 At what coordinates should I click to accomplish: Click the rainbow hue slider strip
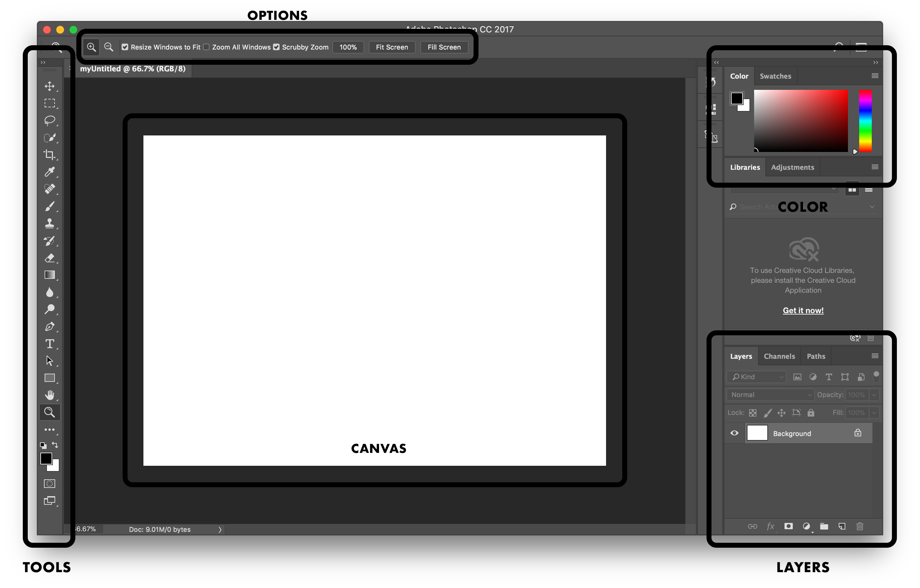[x=865, y=121]
